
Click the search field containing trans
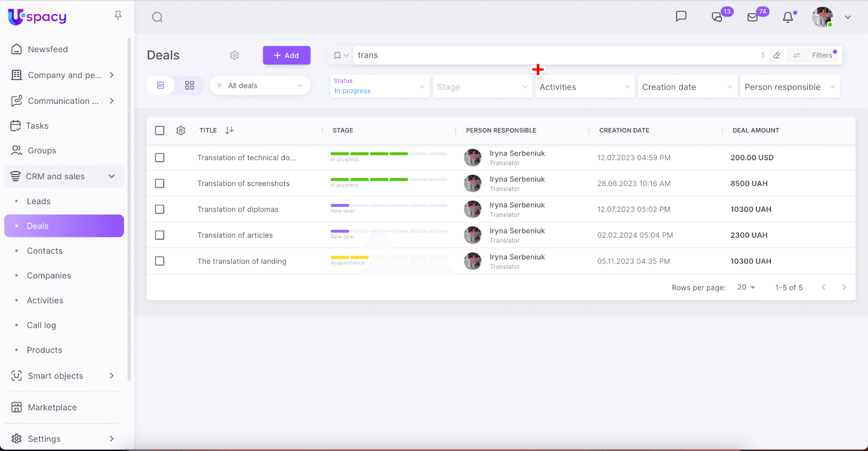(553, 55)
